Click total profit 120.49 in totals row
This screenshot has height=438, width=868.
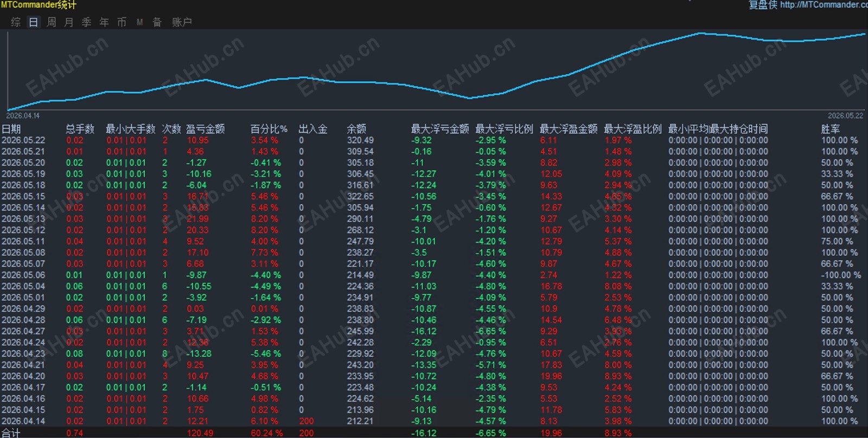click(200, 433)
